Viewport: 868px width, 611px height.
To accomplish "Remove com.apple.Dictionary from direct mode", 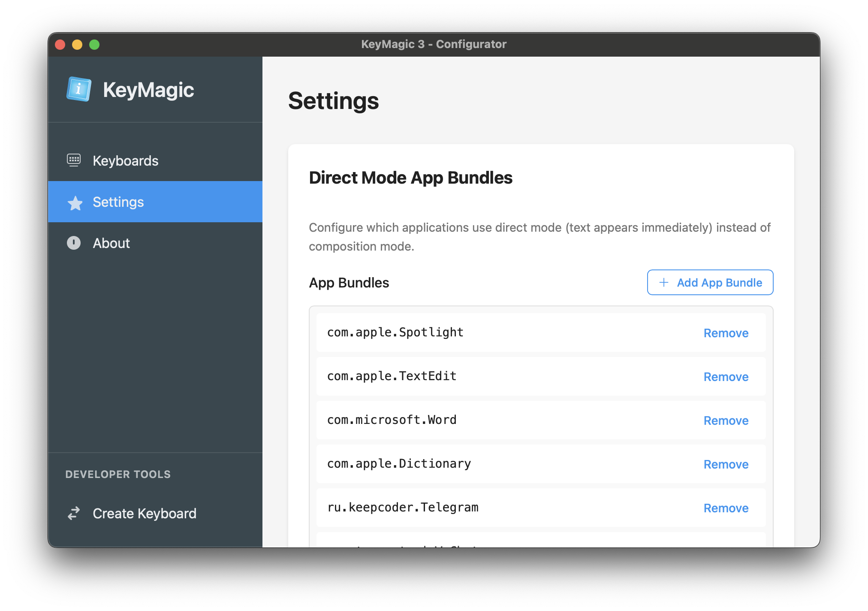I will click(726, 464).
